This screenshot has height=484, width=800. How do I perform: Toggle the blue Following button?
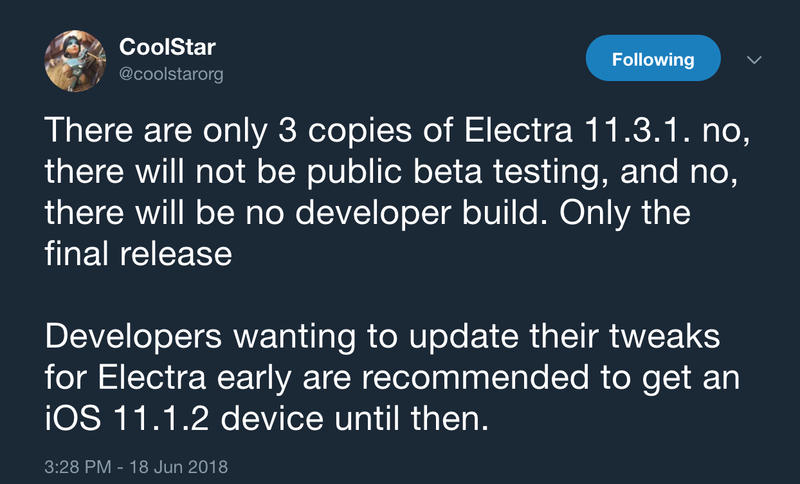(653, 58)
